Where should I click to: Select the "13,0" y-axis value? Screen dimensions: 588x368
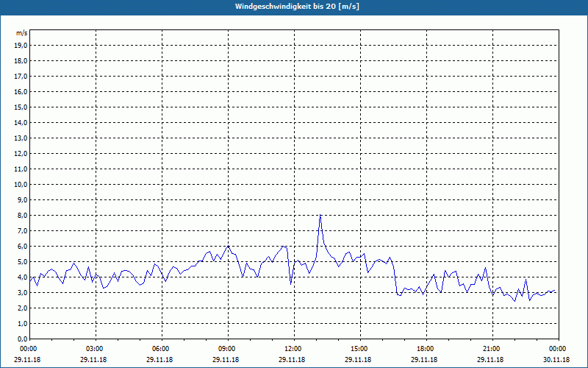21,138
